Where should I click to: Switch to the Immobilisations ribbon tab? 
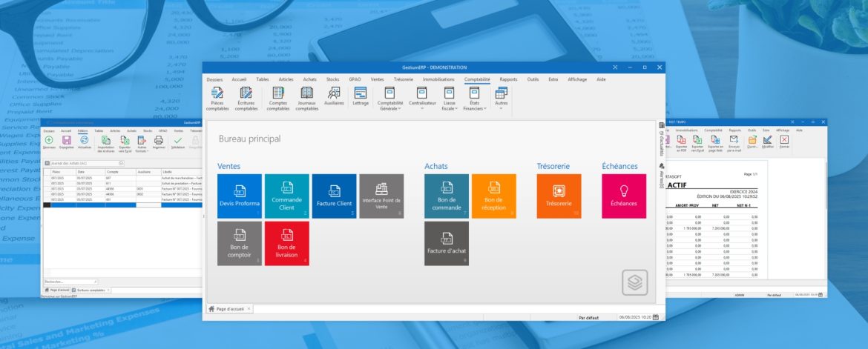coord(438,79)
